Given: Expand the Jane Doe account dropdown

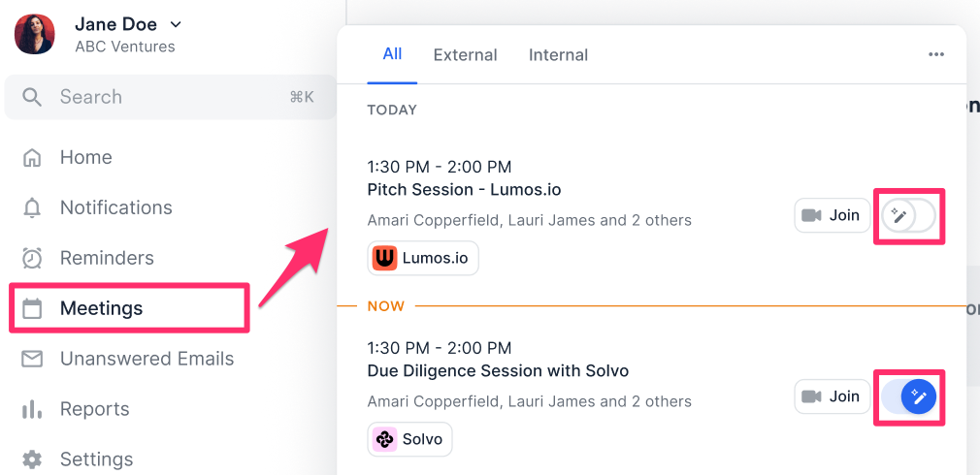Looking at the screenshot, I should [x=175, y=24].
